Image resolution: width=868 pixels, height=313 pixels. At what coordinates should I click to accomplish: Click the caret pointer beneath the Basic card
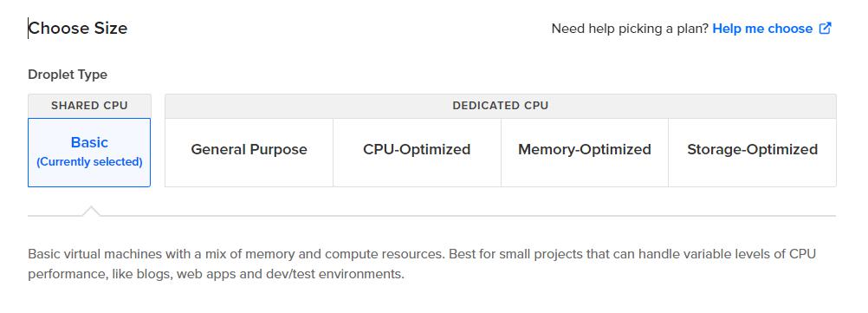(91, 211)
